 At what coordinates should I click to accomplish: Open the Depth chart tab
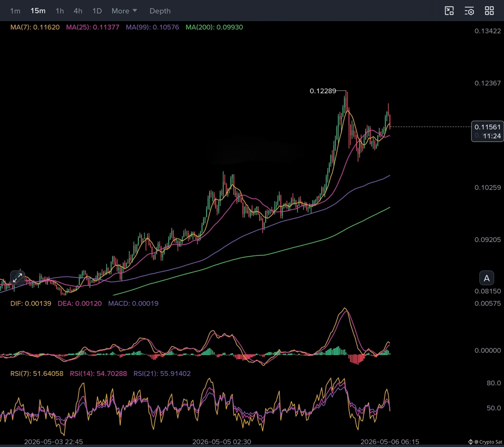tap(160, 11)
